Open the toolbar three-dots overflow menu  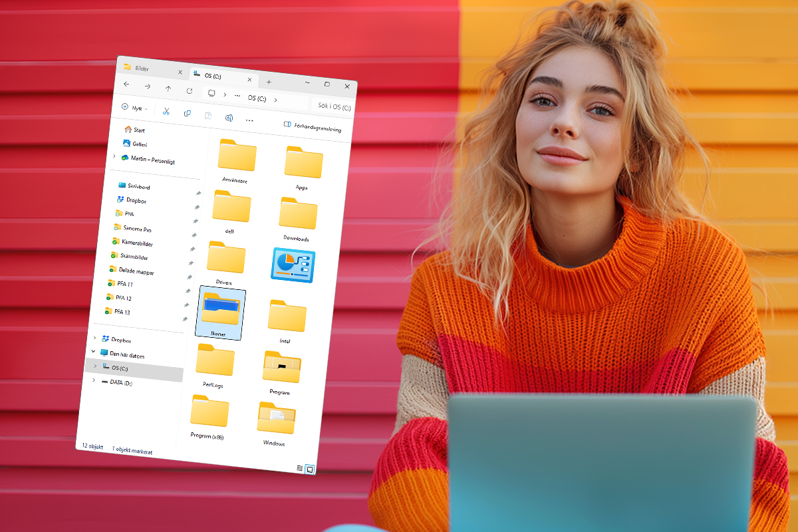click(x=249, y=120)
